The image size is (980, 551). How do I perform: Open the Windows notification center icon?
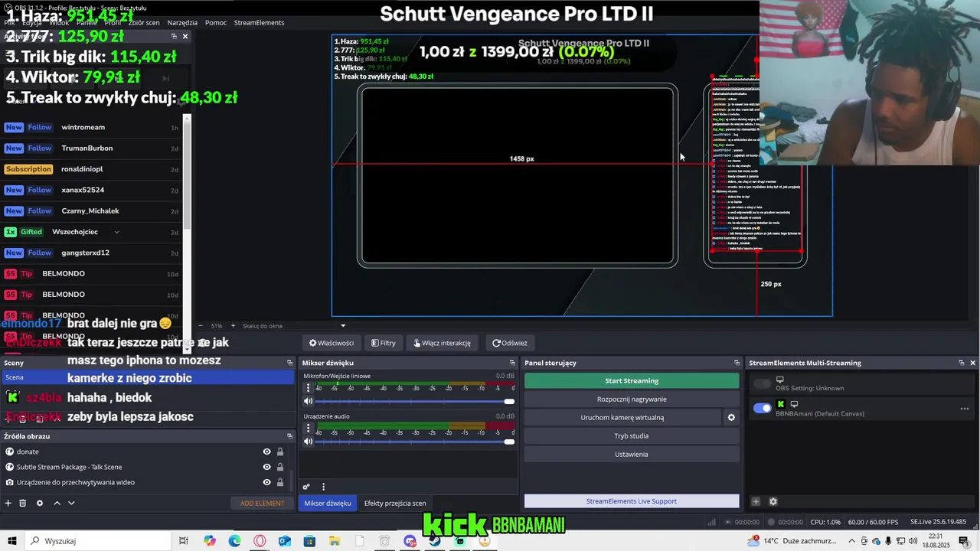pos(964,541)
